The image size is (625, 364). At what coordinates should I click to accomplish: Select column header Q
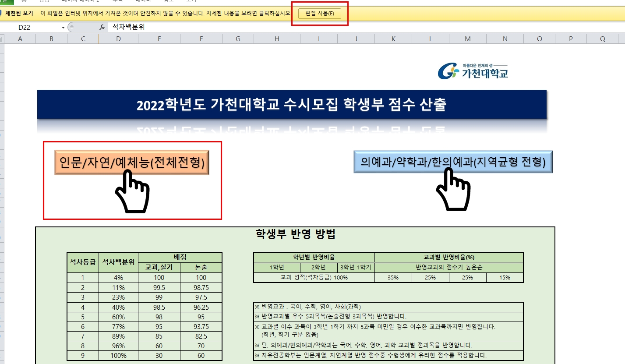603,39
